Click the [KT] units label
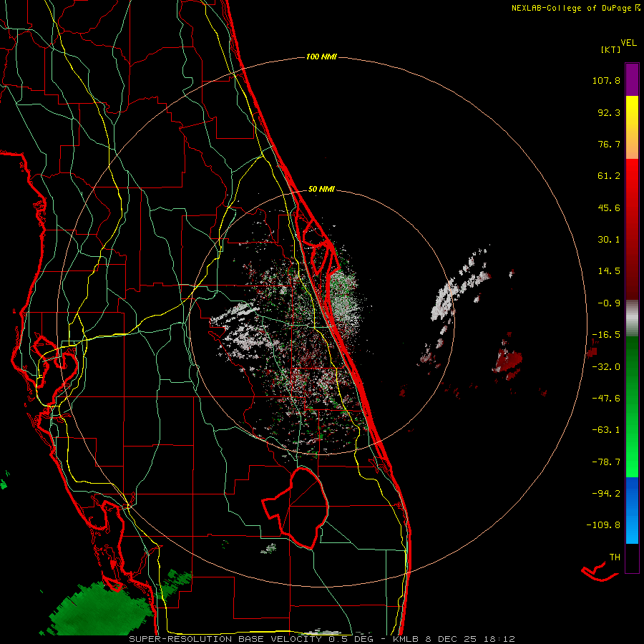This screenshot has width=644, height=644. click(610, 49)
